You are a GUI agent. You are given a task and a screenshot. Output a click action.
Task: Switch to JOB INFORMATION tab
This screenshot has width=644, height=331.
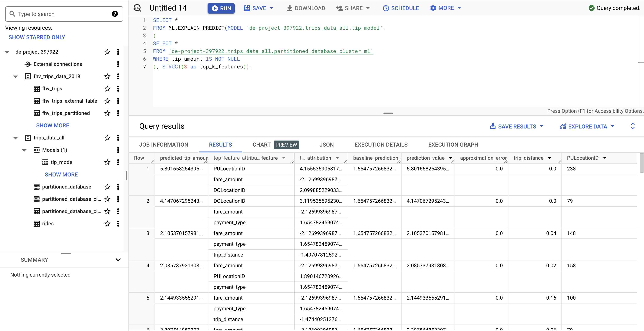tap(164, 145)
